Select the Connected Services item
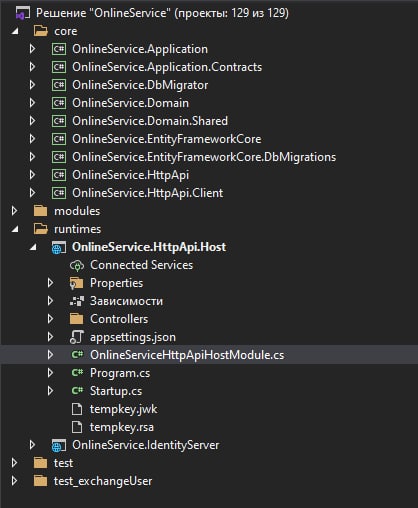Screen dimensions: 418x508 141,265
